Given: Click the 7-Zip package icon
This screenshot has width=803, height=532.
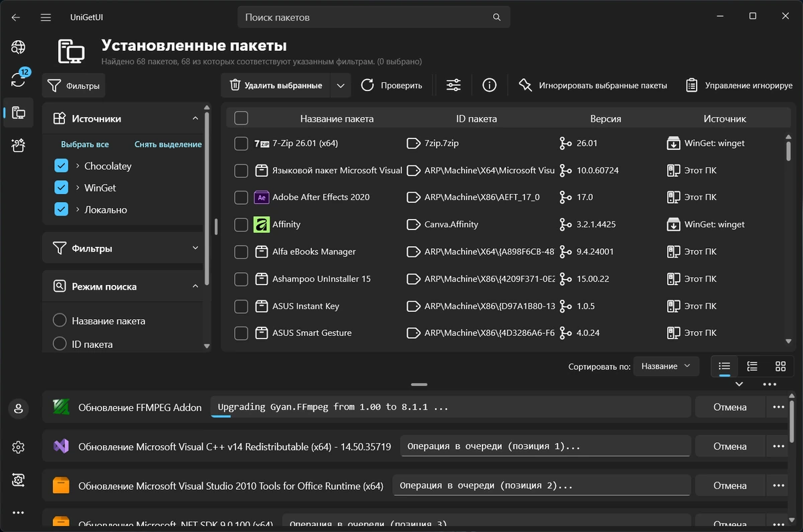Looking at the screenshot, I should 262,143.
